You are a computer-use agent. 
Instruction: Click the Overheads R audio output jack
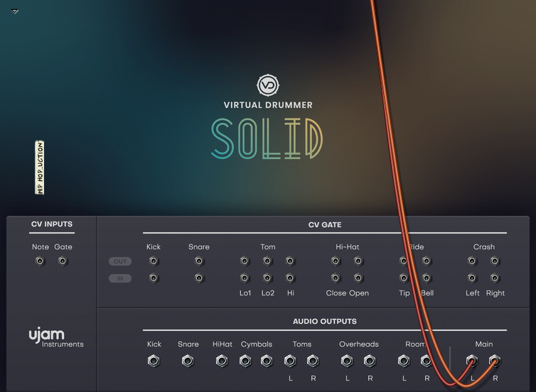(x=370, y=361)
